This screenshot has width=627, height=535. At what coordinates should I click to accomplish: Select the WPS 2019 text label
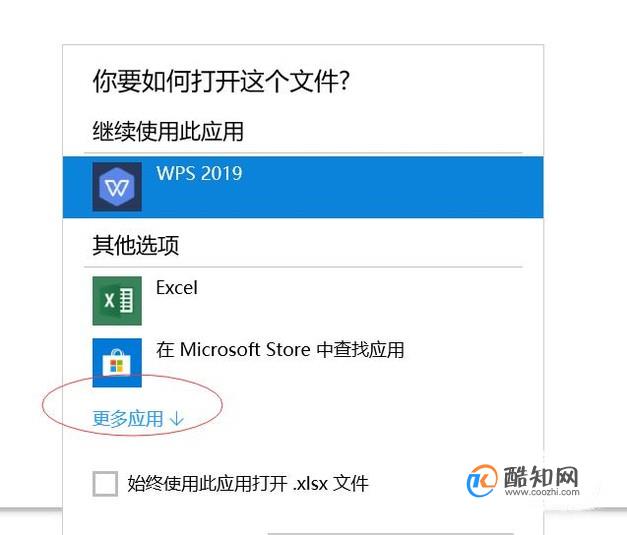(x=199, y=173)
